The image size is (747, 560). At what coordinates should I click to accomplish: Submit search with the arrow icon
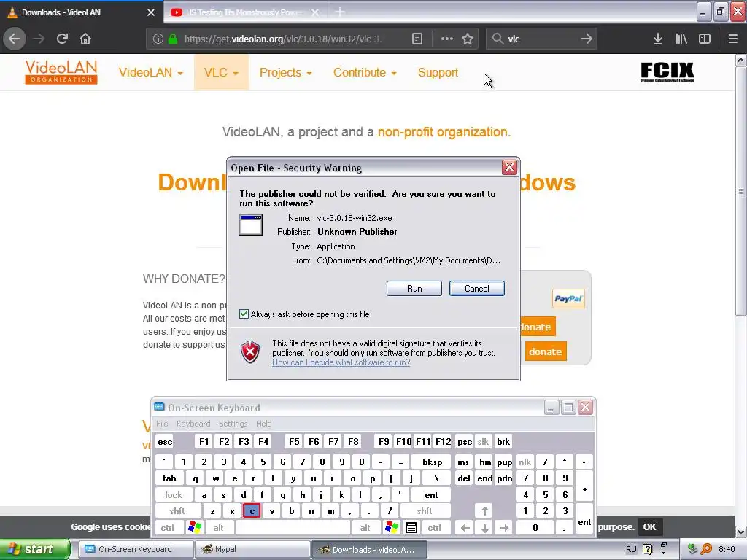[587, 39]
